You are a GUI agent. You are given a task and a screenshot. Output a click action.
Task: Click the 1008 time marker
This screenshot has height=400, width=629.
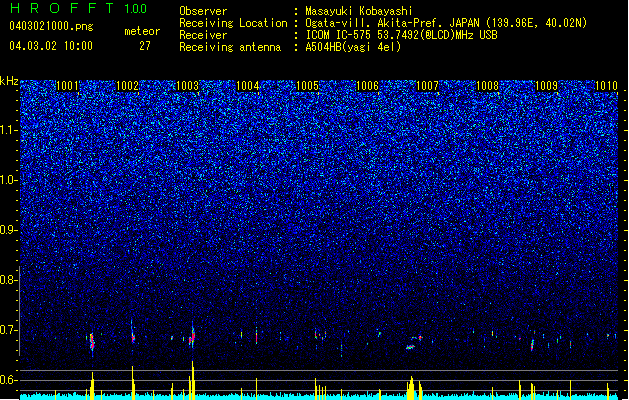487,86
